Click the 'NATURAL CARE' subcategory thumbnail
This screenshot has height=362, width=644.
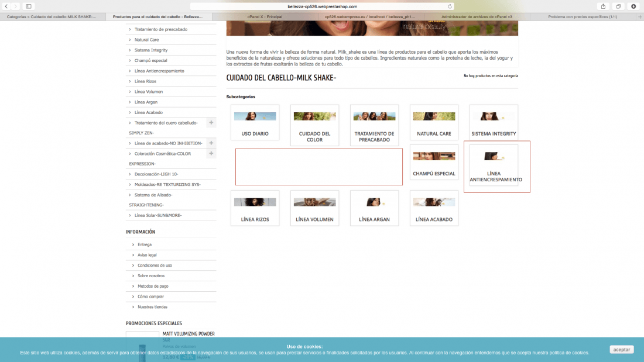[x=434, y=116]
